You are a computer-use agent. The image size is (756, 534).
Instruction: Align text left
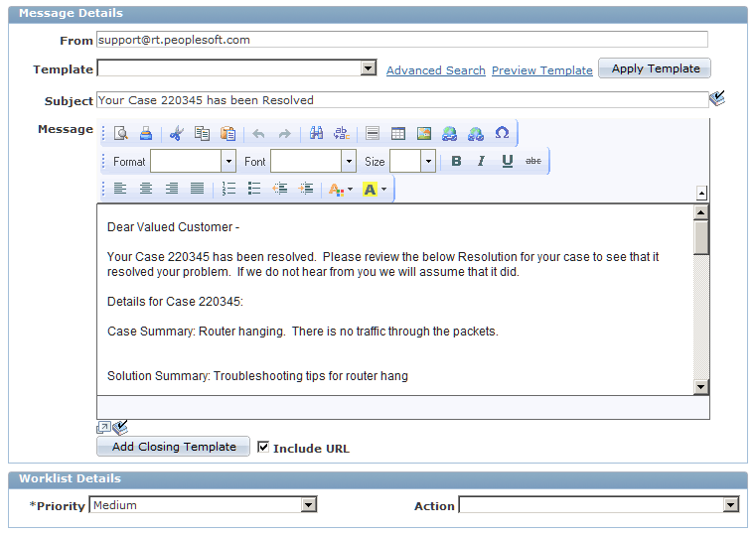tap(120, 189)
